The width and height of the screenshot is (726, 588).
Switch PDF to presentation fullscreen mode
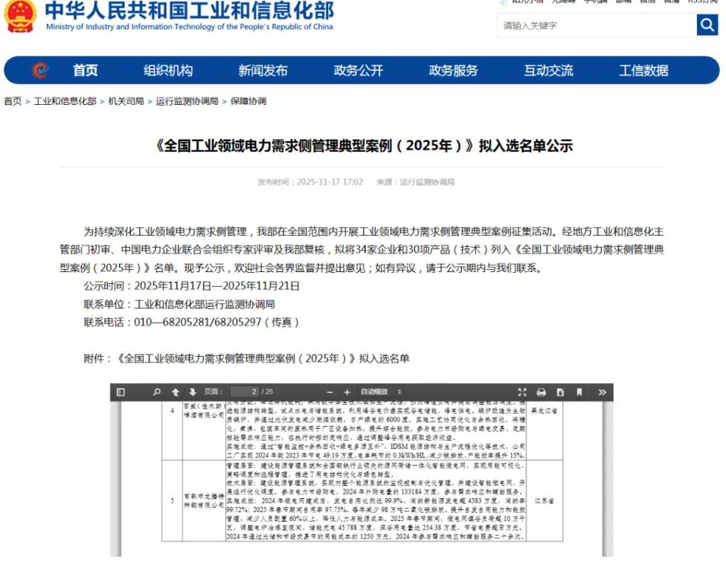tap(522, 392)
